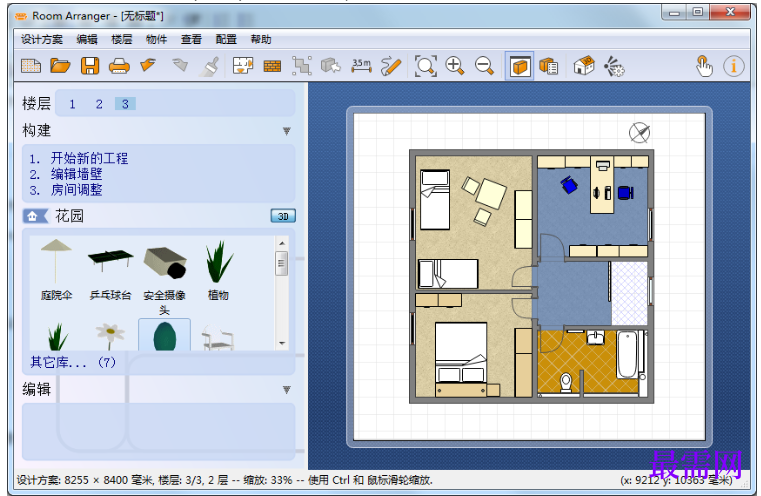Toggle the 3D preview button beside 花园
The width and height of the screenshot is (761, 496).
pyautogui.click(x=283, y=216)
